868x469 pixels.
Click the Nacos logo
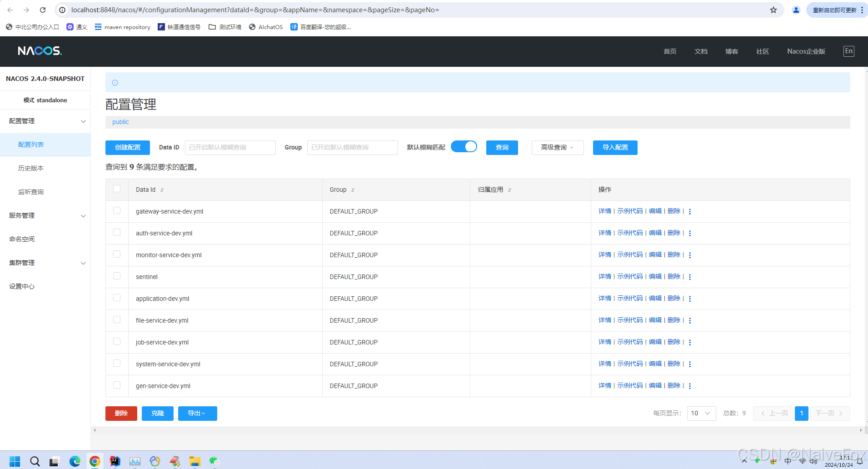pos(39,50)
